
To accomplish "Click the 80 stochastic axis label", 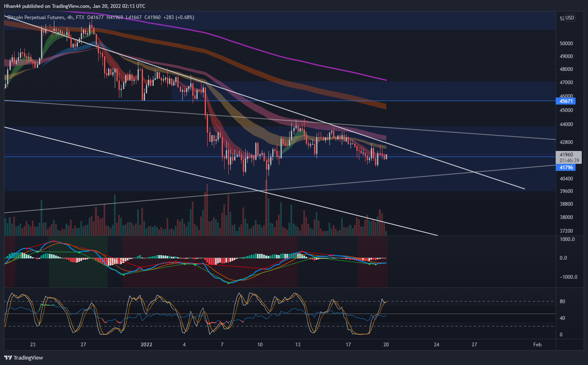I will tap(562, 302).
